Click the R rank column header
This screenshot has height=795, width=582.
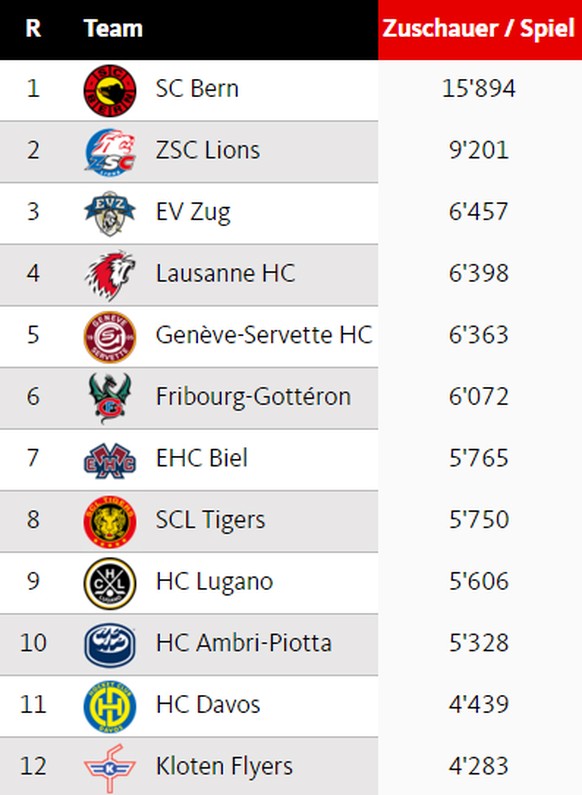(x=33, y=28)
